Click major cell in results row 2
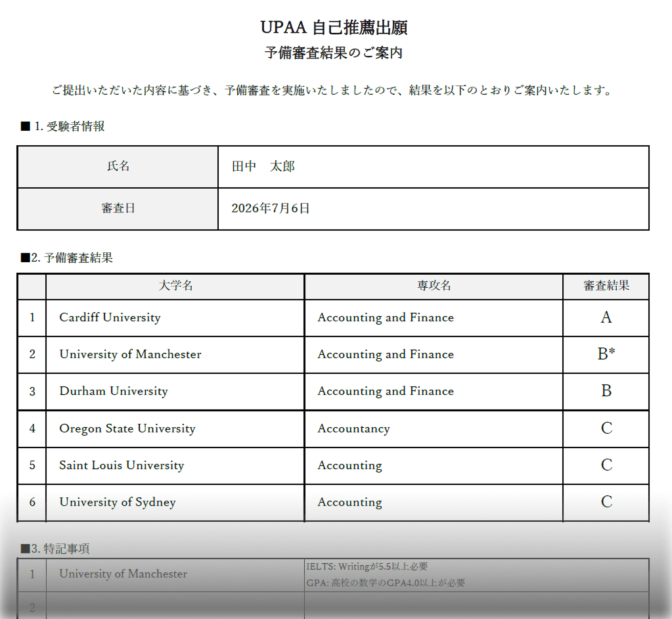Screen dimensions: 672x619 (434, 354)
